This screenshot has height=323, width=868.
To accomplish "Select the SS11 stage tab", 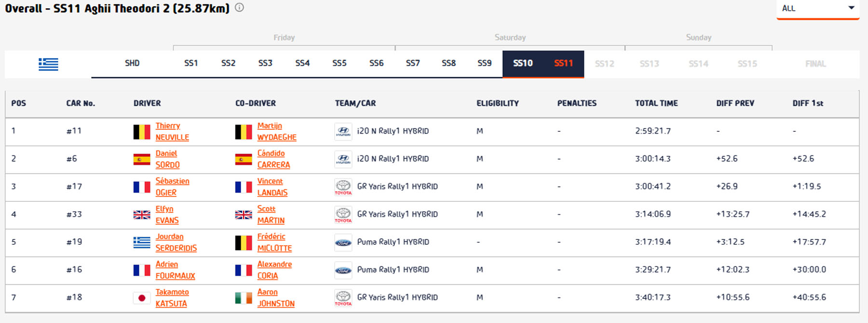I will click(x=563, y=63).
